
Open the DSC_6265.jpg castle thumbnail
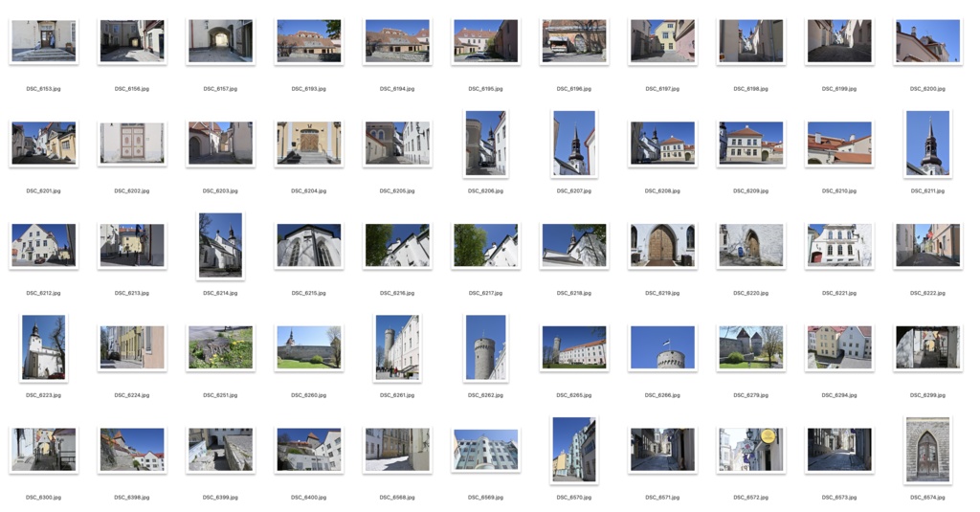574,347
